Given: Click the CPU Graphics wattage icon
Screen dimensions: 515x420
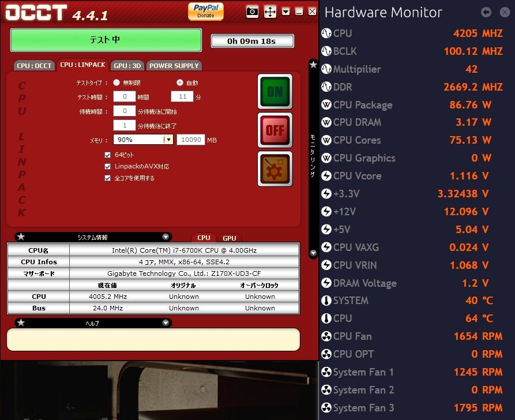Looking at the screenshot, I should (x=326, y=158).
